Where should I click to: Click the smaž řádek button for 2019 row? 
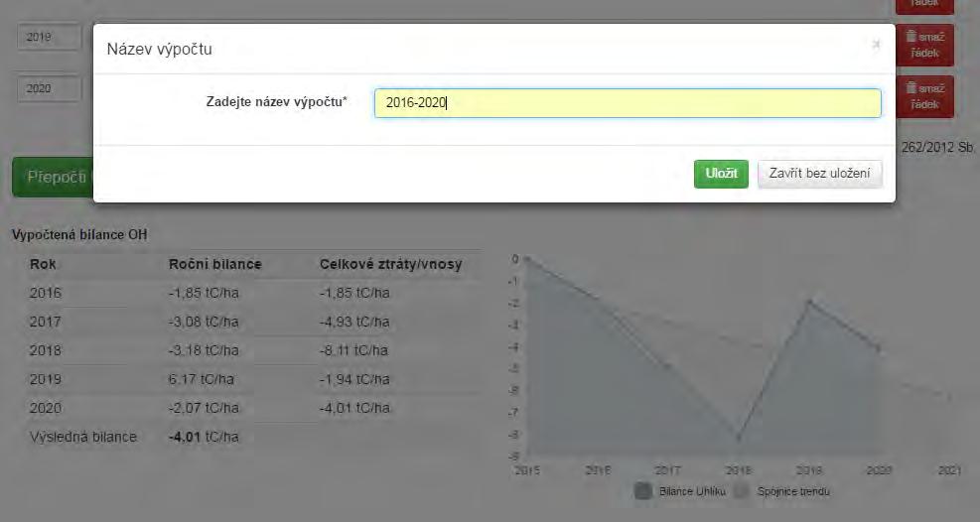924,45
